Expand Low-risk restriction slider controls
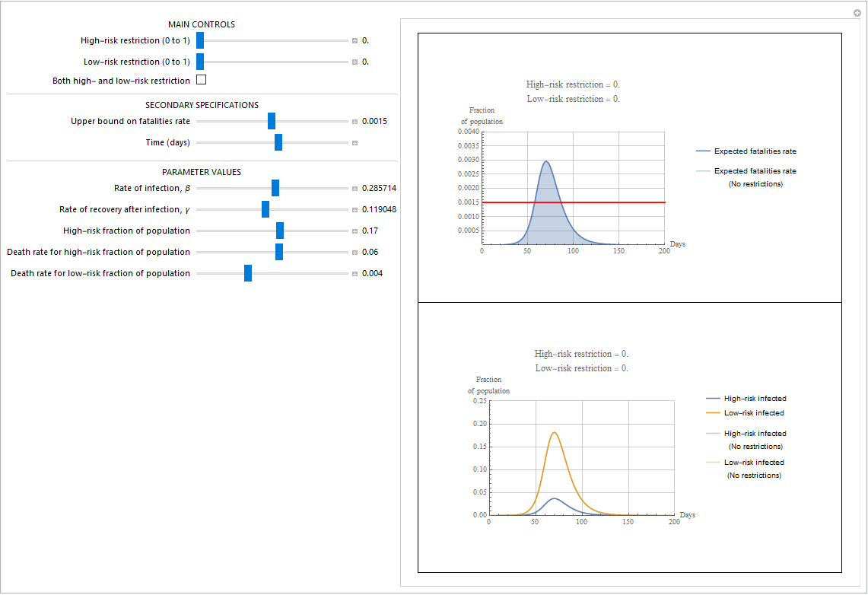This screenshot has height=595, width=868. 355,62
